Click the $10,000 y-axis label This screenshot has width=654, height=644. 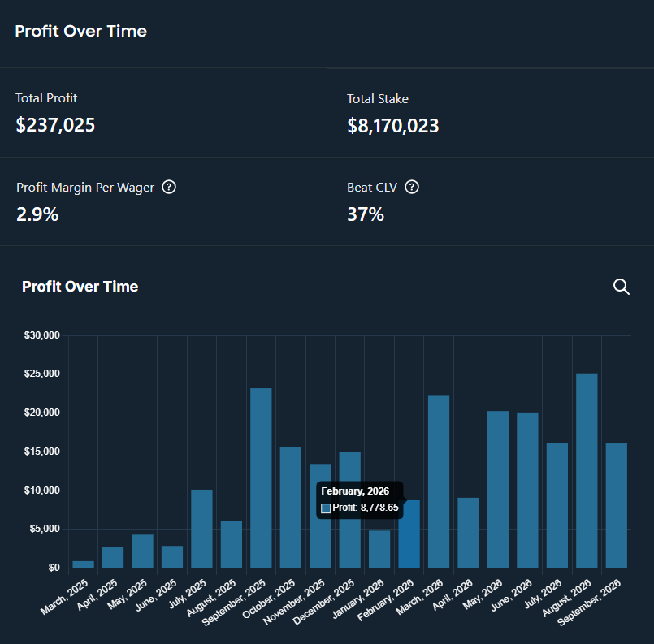(41, 491)
